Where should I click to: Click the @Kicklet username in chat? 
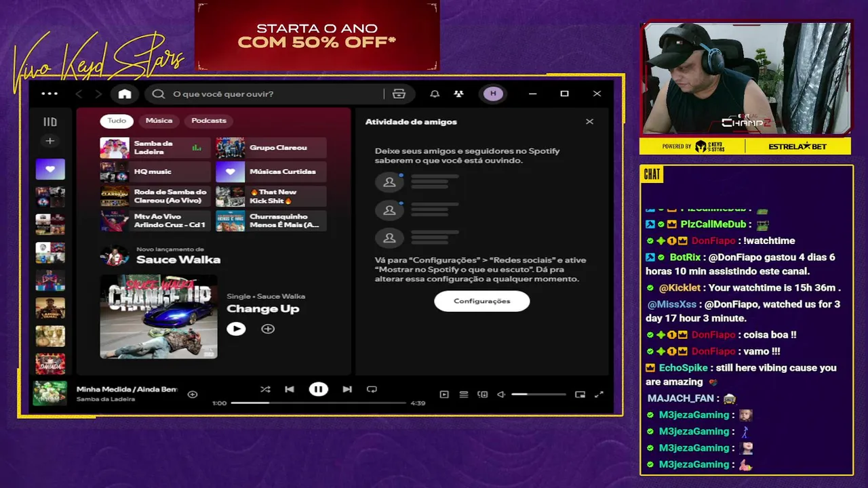[679, 288]
